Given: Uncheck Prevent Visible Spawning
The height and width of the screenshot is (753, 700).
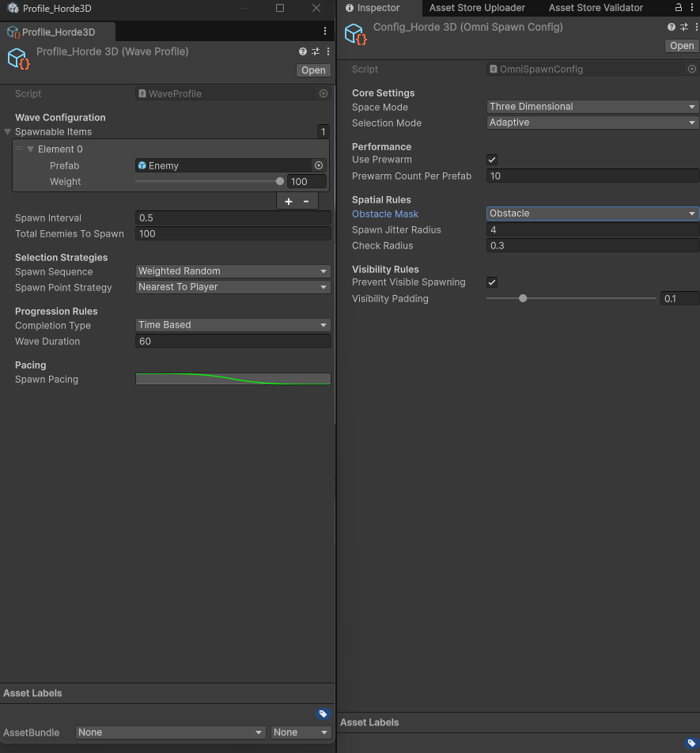Looking at the screenshot, I should coord(491,282).
